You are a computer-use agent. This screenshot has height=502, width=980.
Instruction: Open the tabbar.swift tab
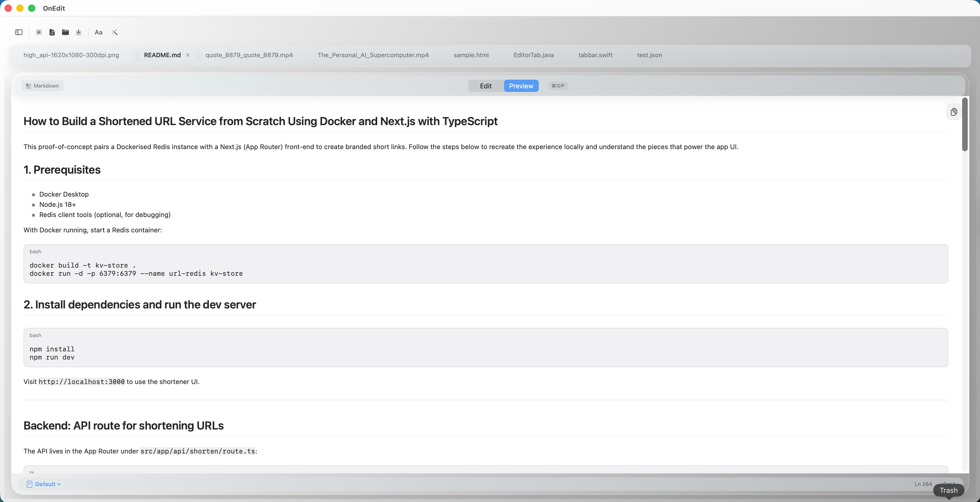595,55
